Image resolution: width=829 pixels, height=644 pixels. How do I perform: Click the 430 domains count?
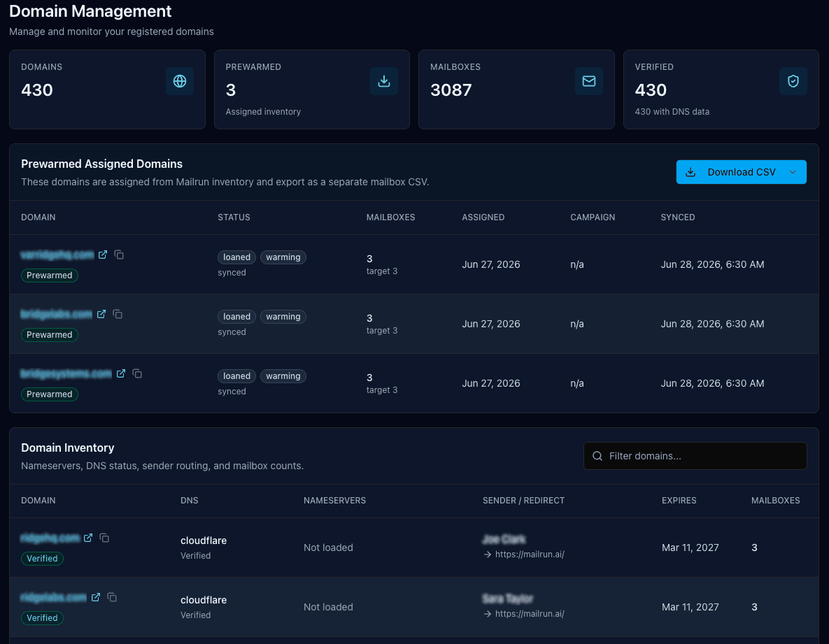(37, 90)
